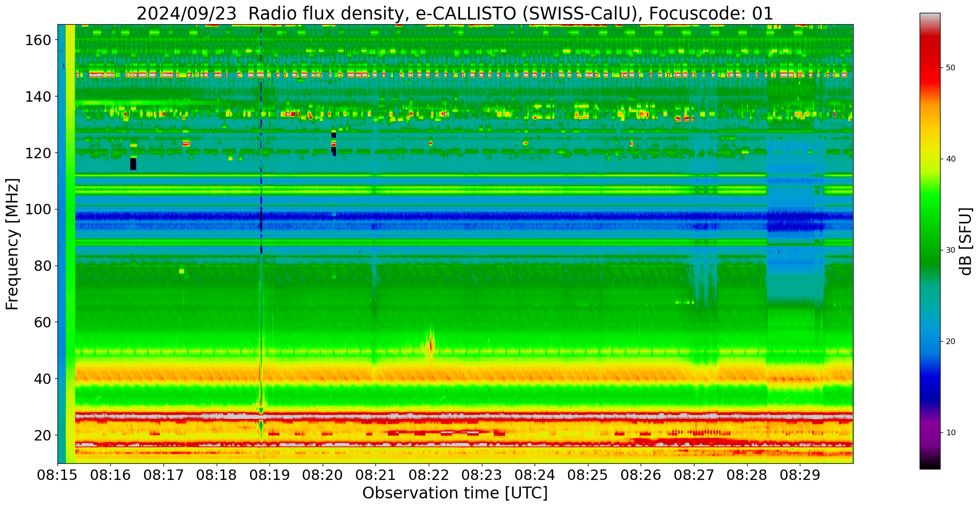Click the colorbar gradient scale
The height and width of the screenshot is (507, 980).
[930, 241]
